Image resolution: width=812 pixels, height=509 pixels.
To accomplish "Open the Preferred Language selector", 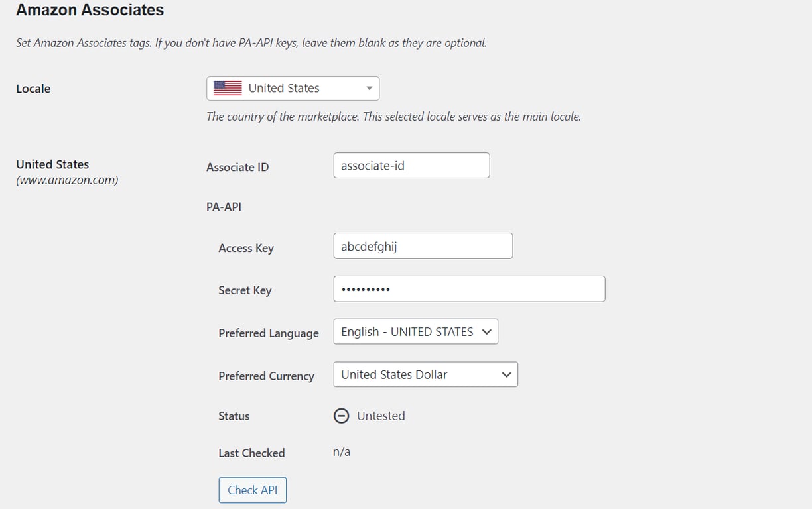I will [415, 331].
